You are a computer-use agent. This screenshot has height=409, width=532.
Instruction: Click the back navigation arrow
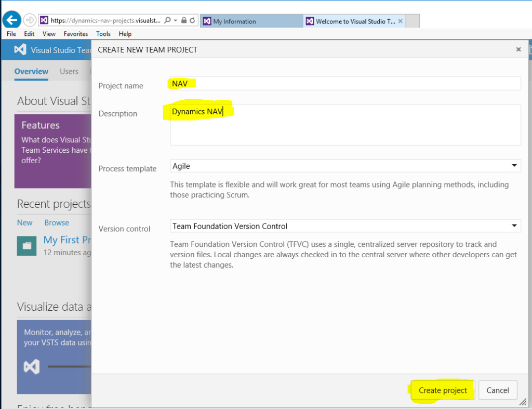pyautogui.click(x=11, y=20)
